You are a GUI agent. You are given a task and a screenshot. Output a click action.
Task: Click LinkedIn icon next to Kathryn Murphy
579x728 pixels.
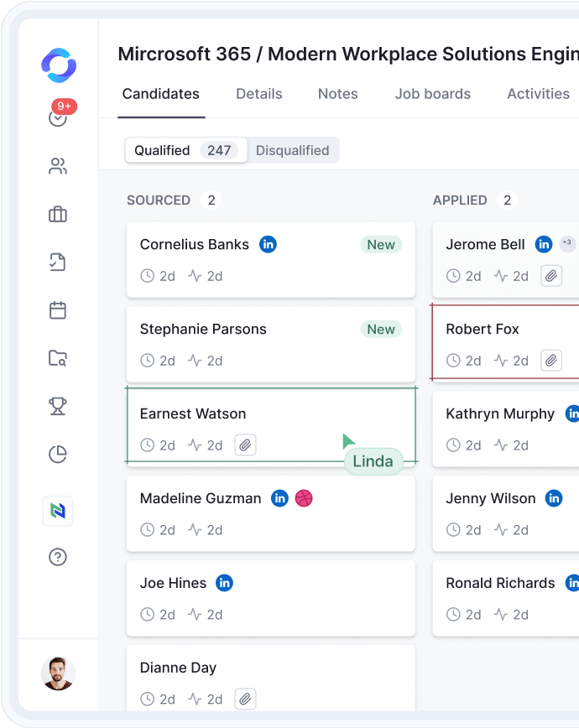click(572, 413)
